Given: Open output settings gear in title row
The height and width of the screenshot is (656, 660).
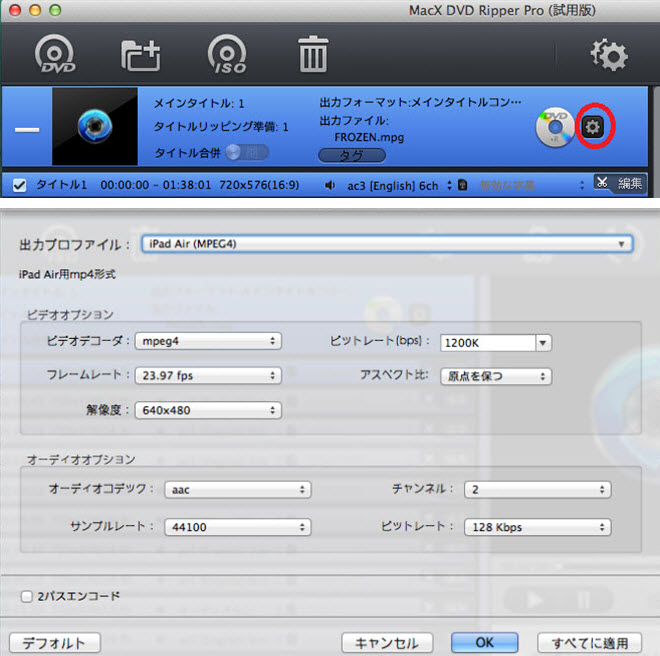Looking at the screenshot, I should point(593,126).
